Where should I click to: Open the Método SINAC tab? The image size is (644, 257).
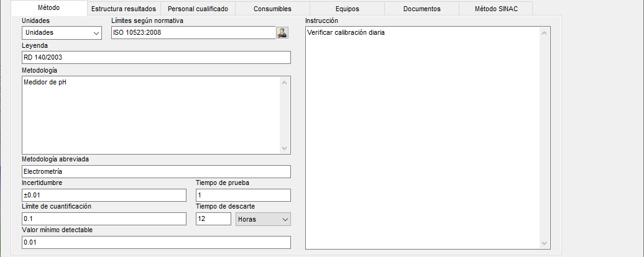coord(495,9)
